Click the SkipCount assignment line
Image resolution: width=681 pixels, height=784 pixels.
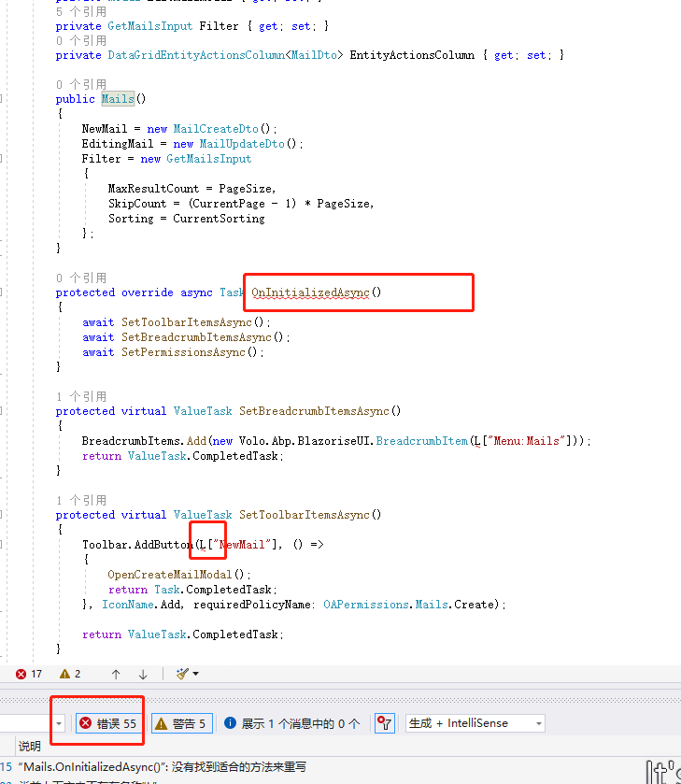pyautogui.click(x=241, y=204)
